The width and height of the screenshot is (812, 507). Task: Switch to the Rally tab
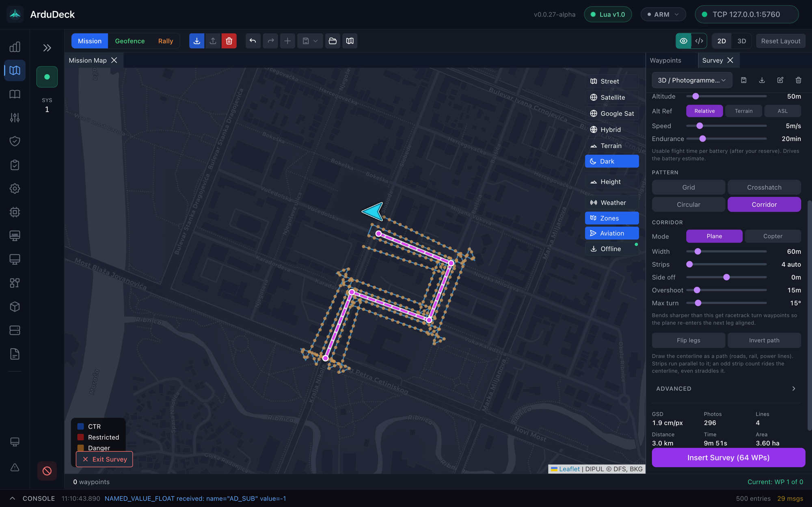click(x=166, y=41)
